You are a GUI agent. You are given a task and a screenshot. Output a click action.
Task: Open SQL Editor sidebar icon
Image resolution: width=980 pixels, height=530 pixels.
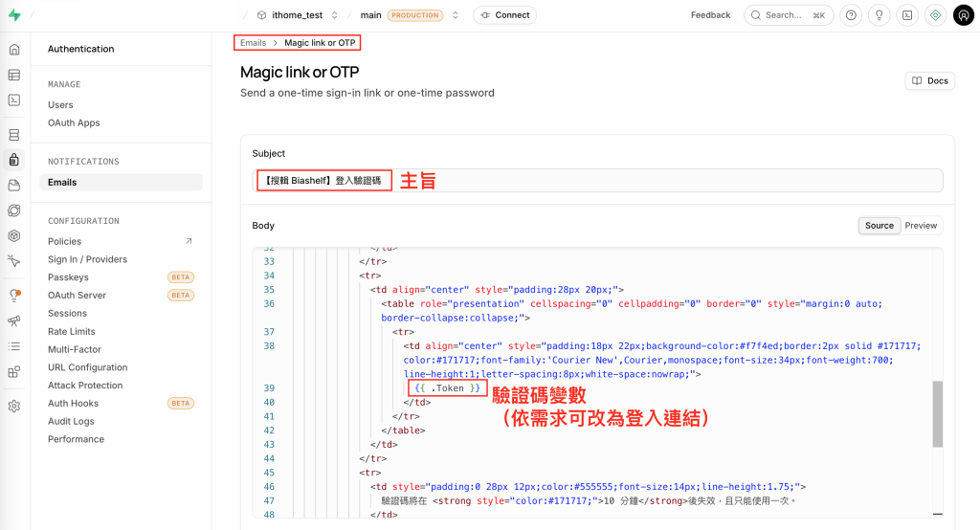[x=14, y=100]
